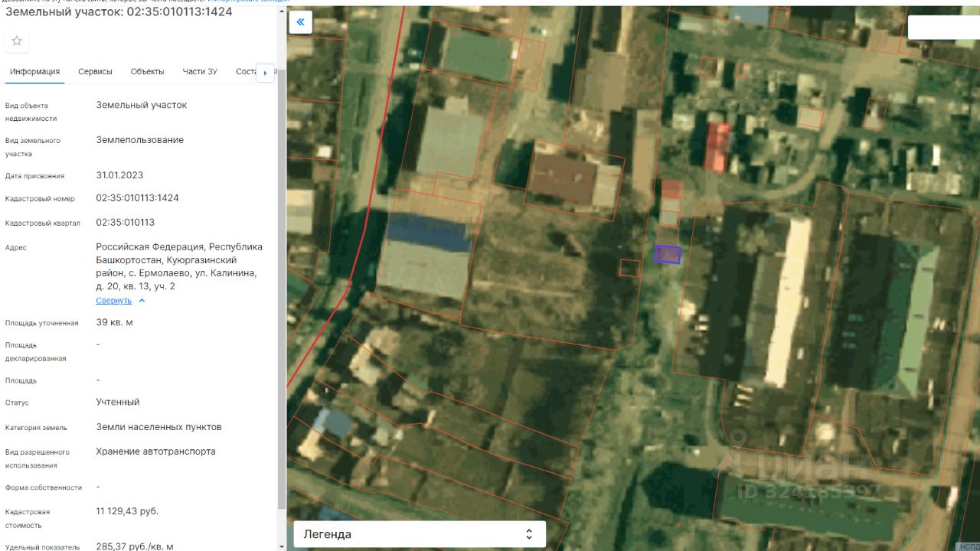
Task: Click the label Удельный показатель
Action: (x=42, y=547)
